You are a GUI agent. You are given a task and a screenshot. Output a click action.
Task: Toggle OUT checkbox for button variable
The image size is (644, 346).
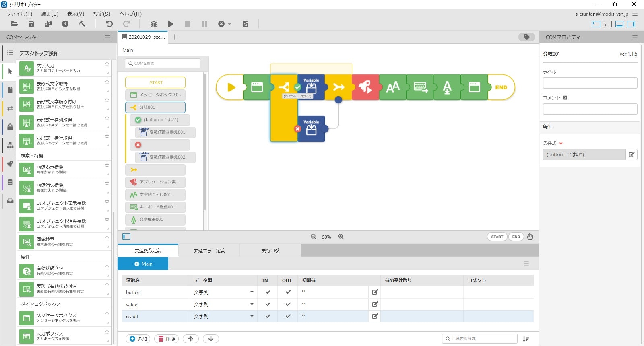pos(288,292)
